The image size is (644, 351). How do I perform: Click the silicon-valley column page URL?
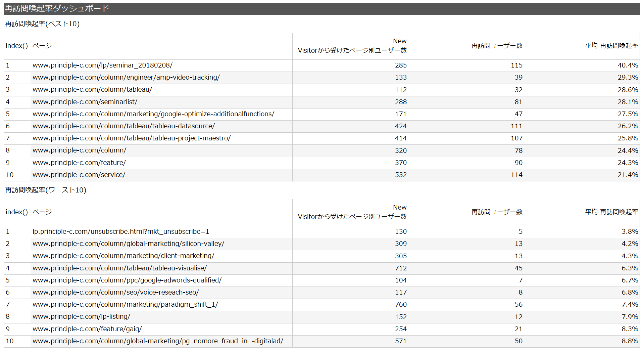[x=128, y=244]
